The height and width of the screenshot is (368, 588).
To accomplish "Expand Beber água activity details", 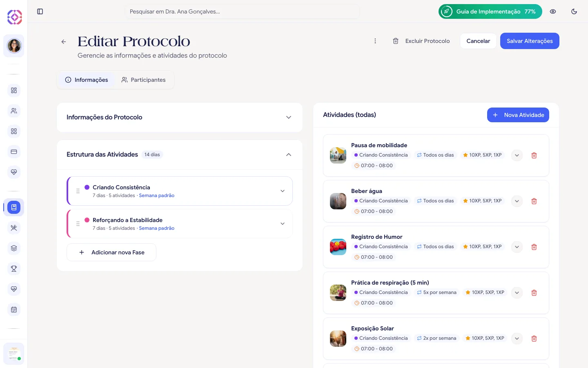I will [x=517, y=201].
